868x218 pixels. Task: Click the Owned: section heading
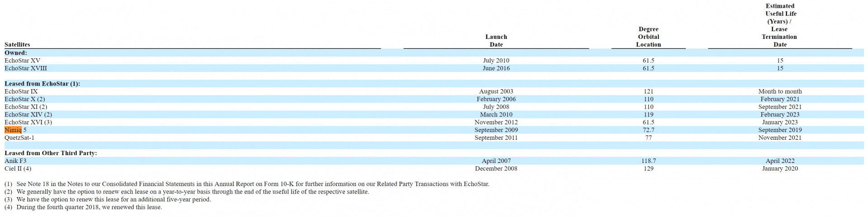pyautogui.click(x=16, y=53)
